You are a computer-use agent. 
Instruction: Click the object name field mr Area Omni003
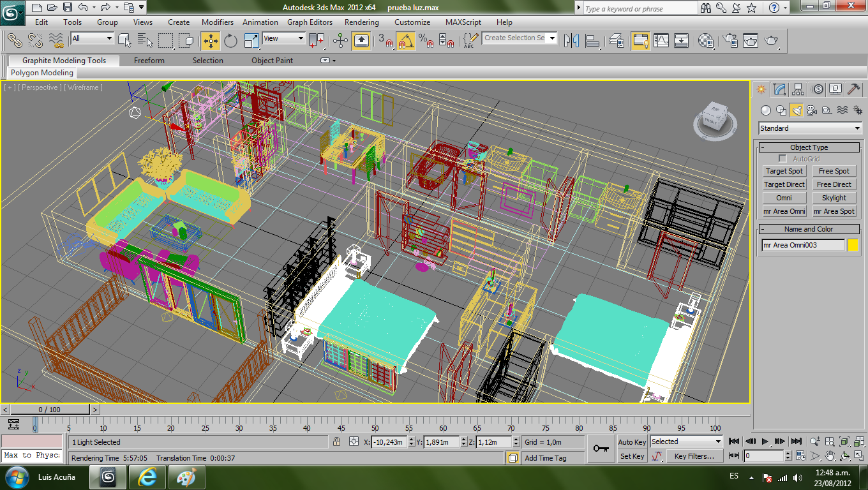(x=803, y=245)
